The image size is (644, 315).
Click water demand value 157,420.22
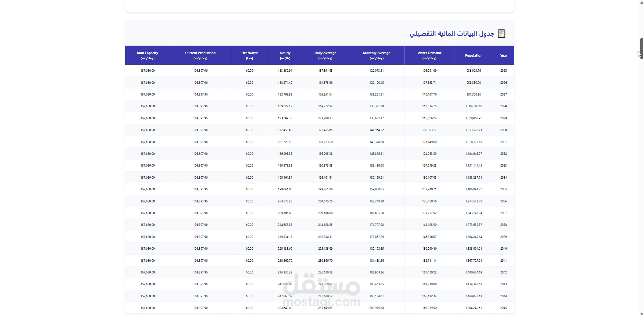(429, 272)
